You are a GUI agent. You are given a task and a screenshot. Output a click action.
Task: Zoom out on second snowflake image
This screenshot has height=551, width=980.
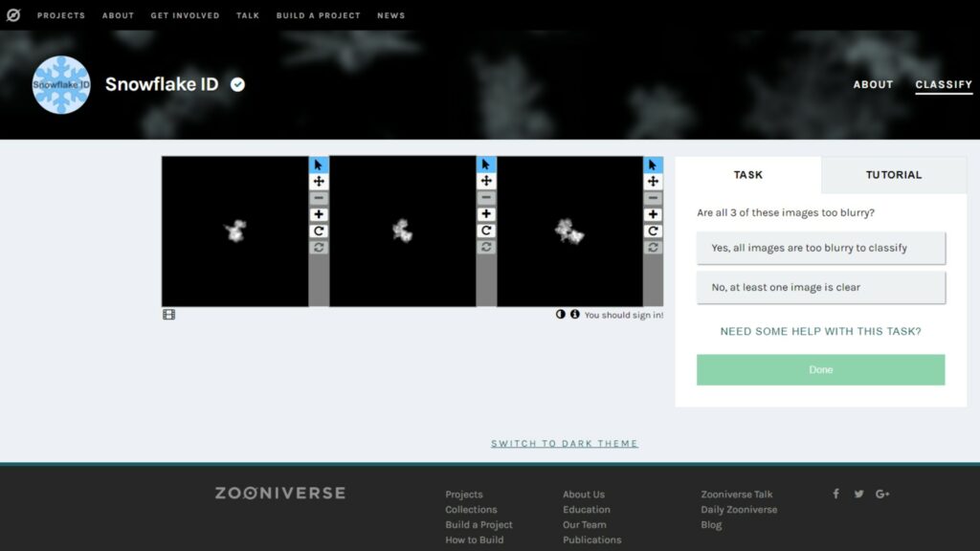(486, 197)
